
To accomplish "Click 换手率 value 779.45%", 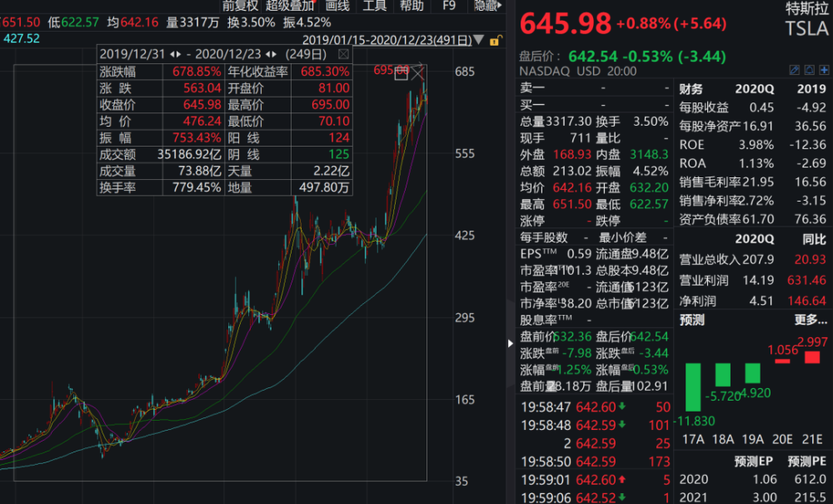I will (196, 187).
